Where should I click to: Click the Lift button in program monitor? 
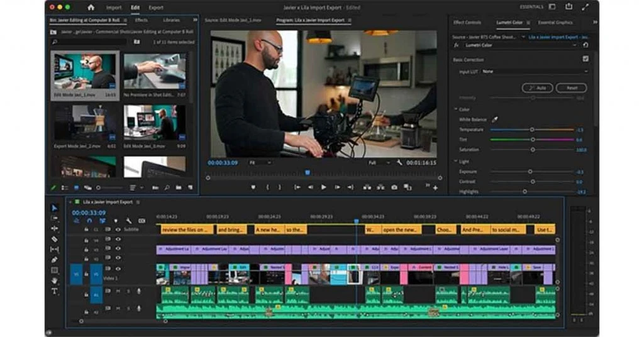coord(367,187)
